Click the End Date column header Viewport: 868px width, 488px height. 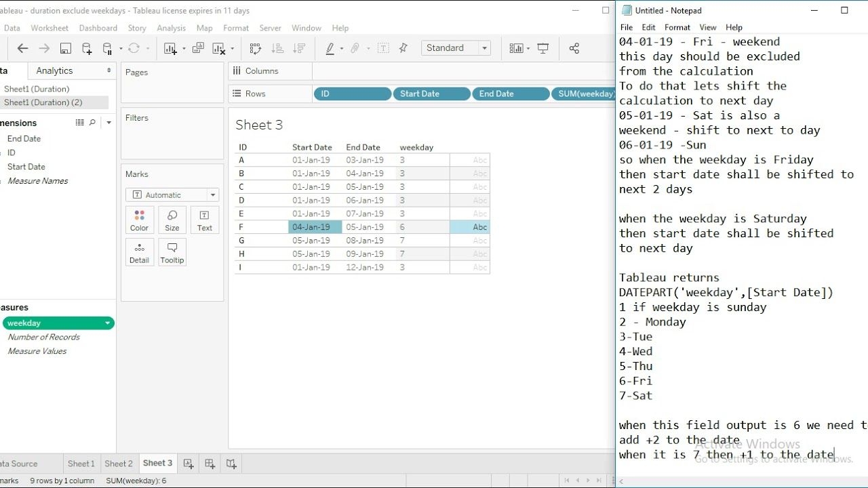pyautogui.click(x=363, y=147)
